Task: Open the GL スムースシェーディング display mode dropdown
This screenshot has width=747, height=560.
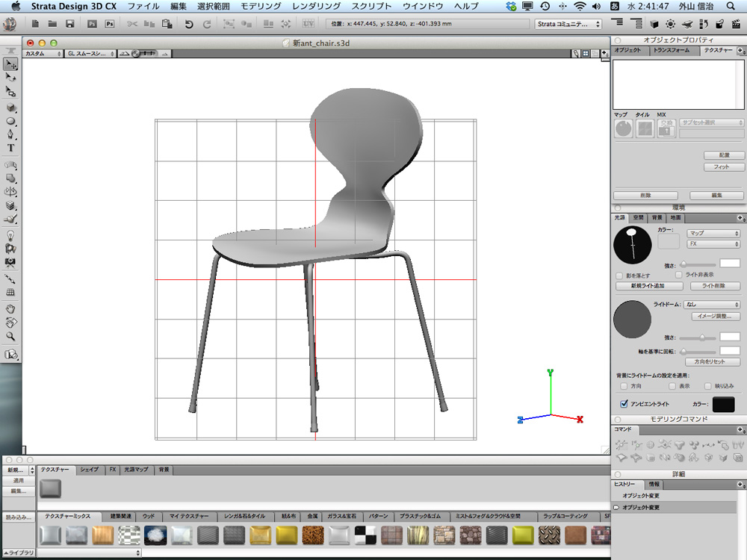Action: pos(90,54)
